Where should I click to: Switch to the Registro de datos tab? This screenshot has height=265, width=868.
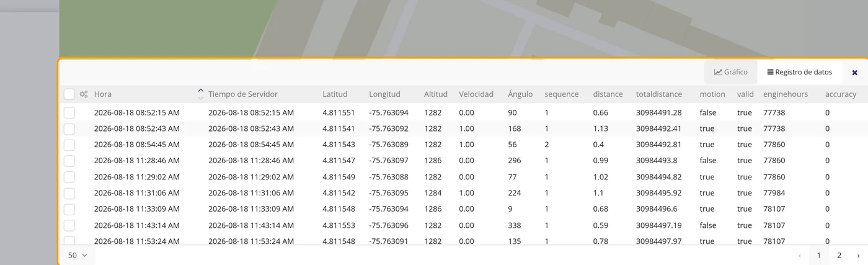click(800, 72)
